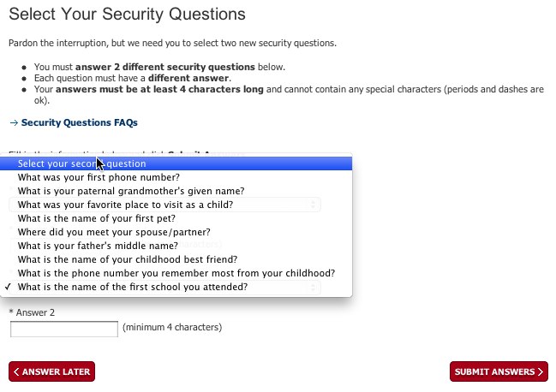
Task: Focus the Answer 2 text field
Action: [63, 329]
